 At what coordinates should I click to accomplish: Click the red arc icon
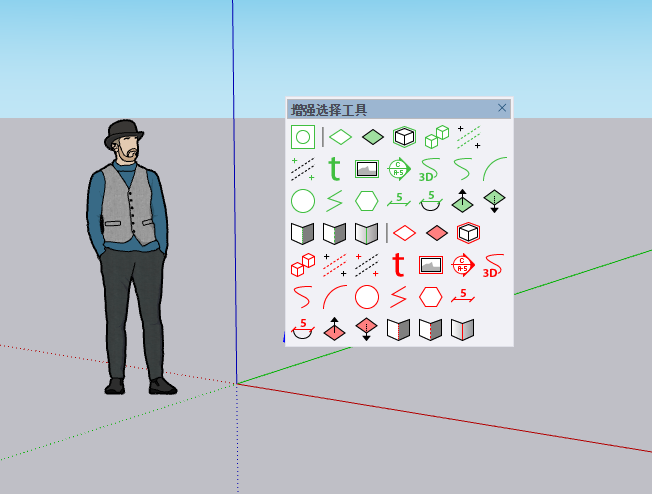pyautogui.click(x=335, y=297)
